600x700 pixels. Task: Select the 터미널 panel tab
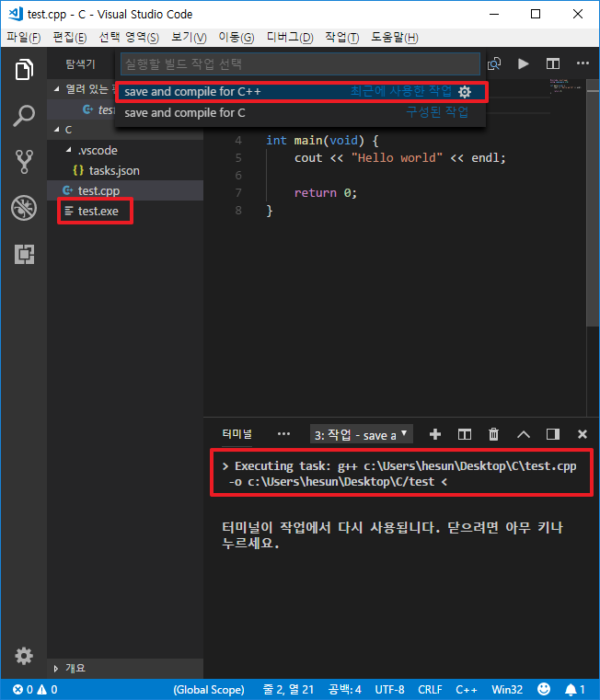(x=237, y=434)
